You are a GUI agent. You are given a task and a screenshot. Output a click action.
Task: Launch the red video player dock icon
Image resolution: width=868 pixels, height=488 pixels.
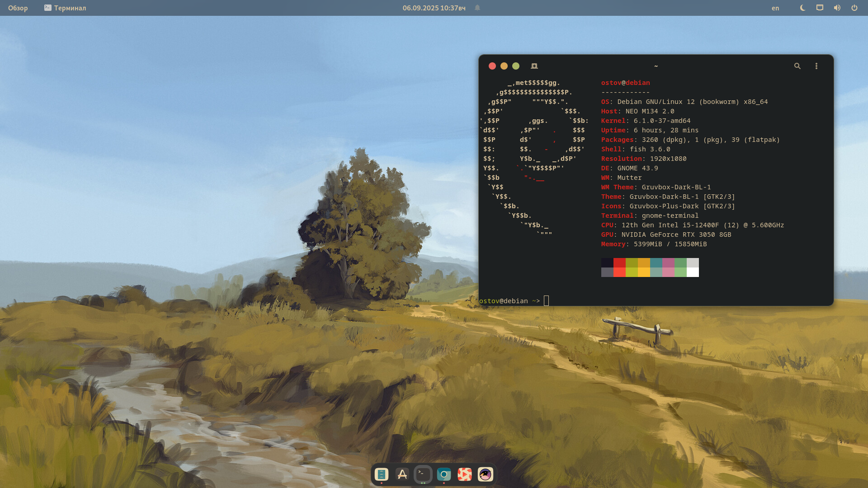pos(464,474)
